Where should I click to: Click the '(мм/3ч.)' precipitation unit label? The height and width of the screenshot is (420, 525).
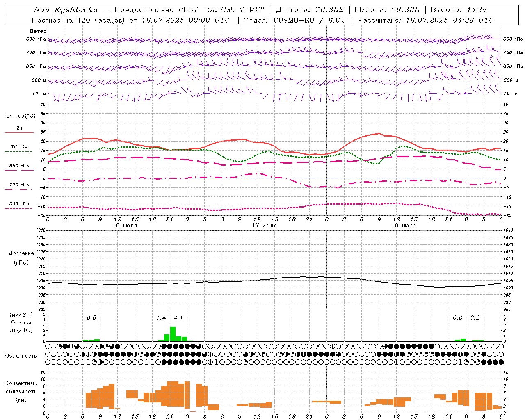[x=21, y=315]
